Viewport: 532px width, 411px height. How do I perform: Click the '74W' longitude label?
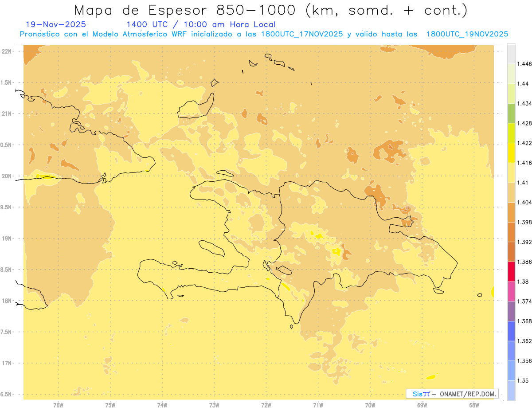[162, 405]
